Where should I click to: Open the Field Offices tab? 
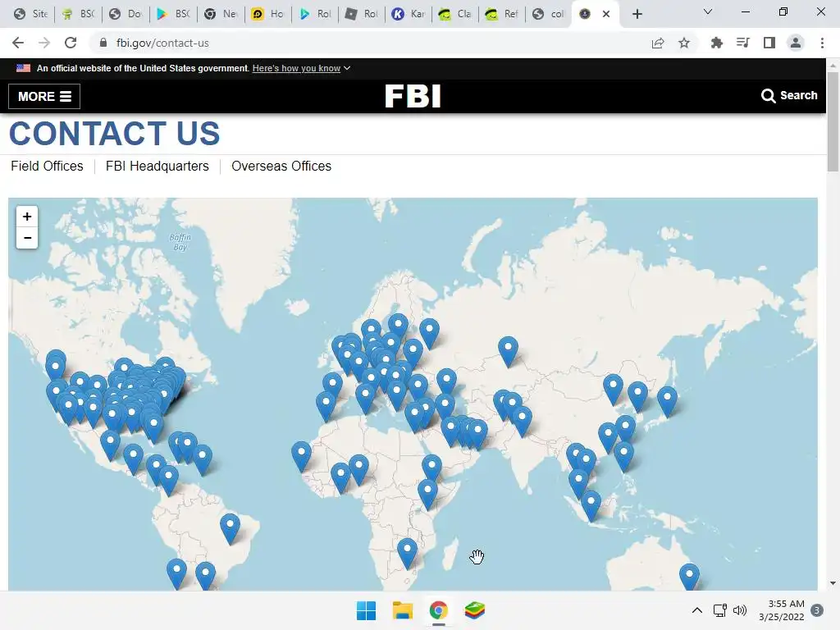(47, 166)
